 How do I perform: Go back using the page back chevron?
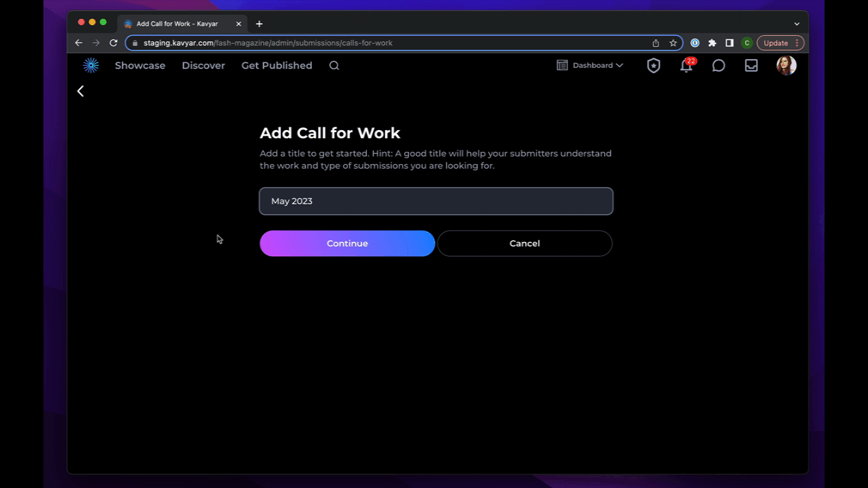click(x=80, y=91)
